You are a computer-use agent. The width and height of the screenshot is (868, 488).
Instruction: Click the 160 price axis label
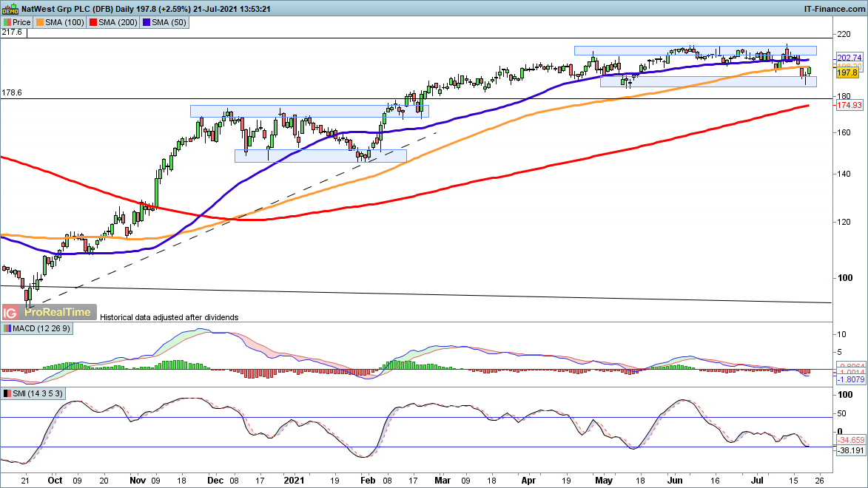click(844, 133)
